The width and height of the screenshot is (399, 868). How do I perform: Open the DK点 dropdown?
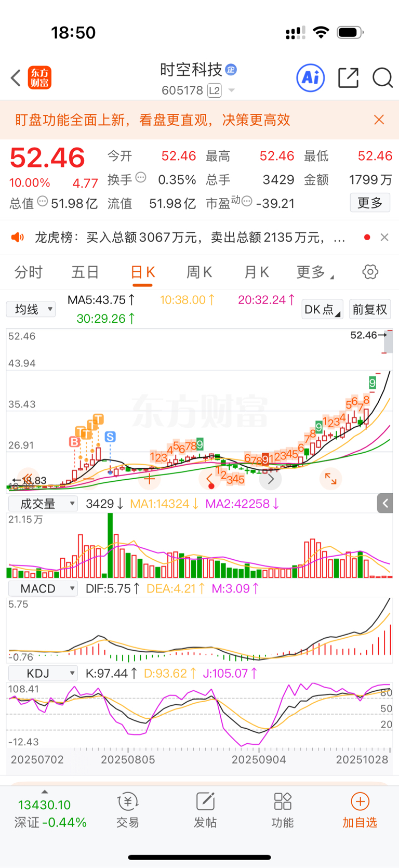tap(322, 309)
